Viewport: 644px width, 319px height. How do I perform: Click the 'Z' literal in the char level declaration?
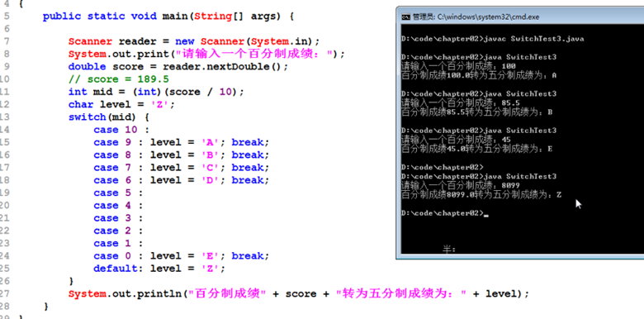click(x=159, y=104)
